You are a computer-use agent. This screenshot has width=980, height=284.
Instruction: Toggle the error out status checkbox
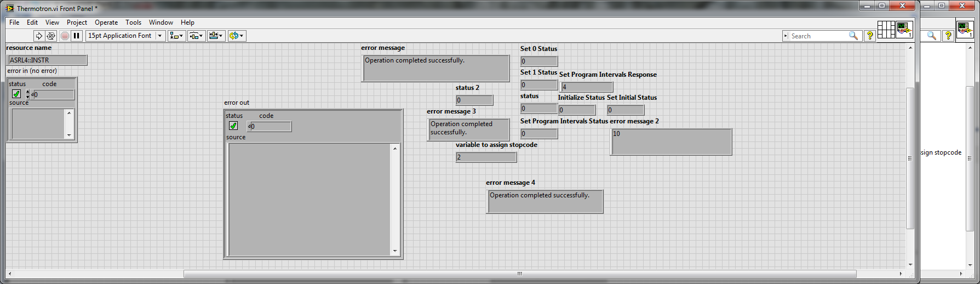[x=233, y=126]
